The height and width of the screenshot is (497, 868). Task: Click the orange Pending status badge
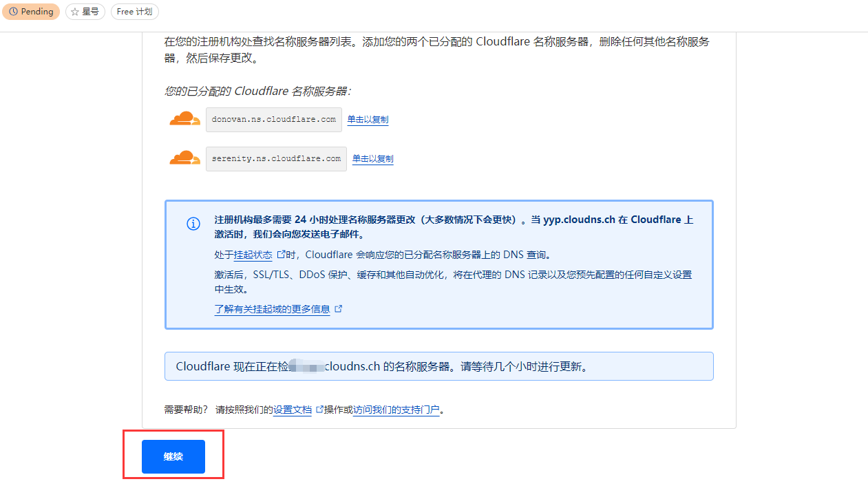[31, 12]
